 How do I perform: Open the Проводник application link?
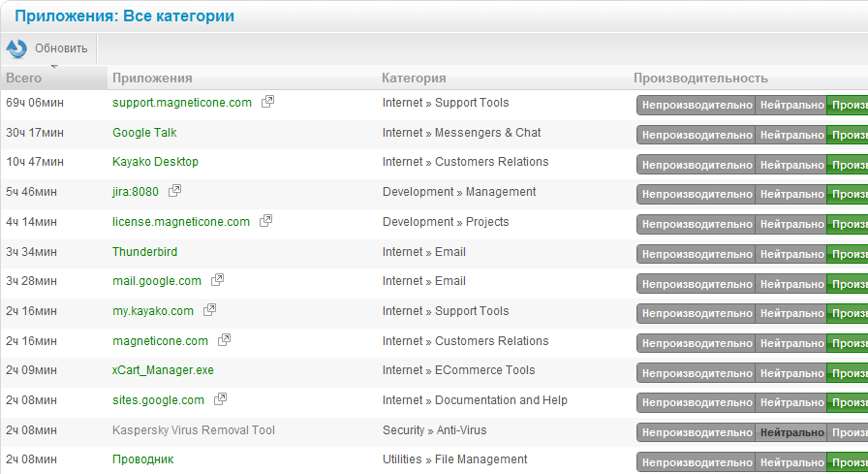pos(142,459)
